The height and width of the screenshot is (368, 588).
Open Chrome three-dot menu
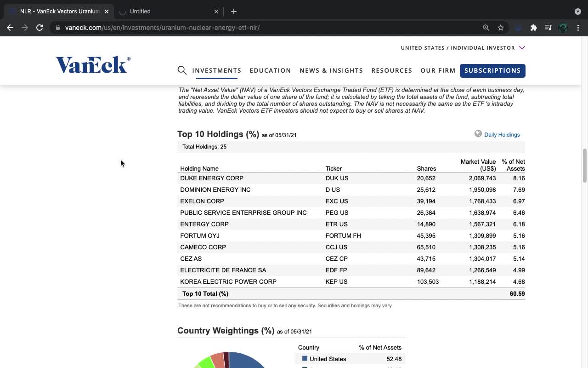[x=578, y=28]
